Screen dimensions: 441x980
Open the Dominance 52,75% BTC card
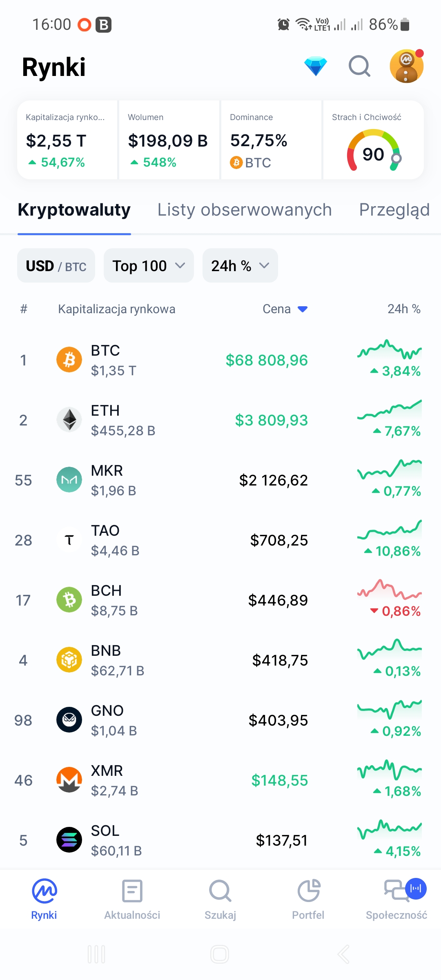coord(271,140)
